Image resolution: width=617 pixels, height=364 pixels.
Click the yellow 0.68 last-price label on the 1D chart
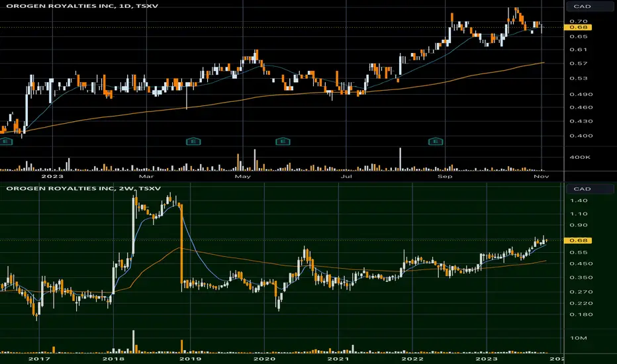[x=578, y=27]
